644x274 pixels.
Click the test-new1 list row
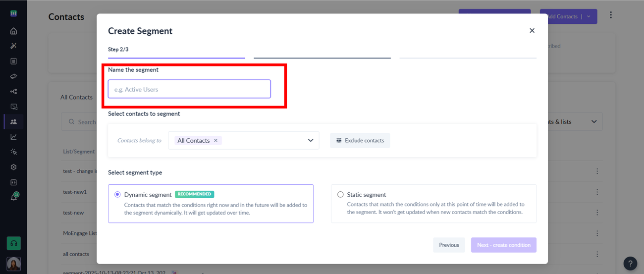pyautogui.click(x=75, y=192)
